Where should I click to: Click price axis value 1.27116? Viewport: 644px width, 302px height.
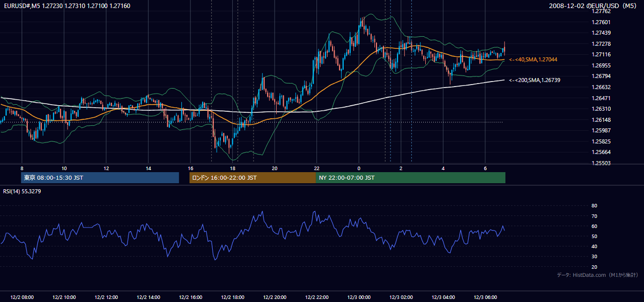pos(602,54)
